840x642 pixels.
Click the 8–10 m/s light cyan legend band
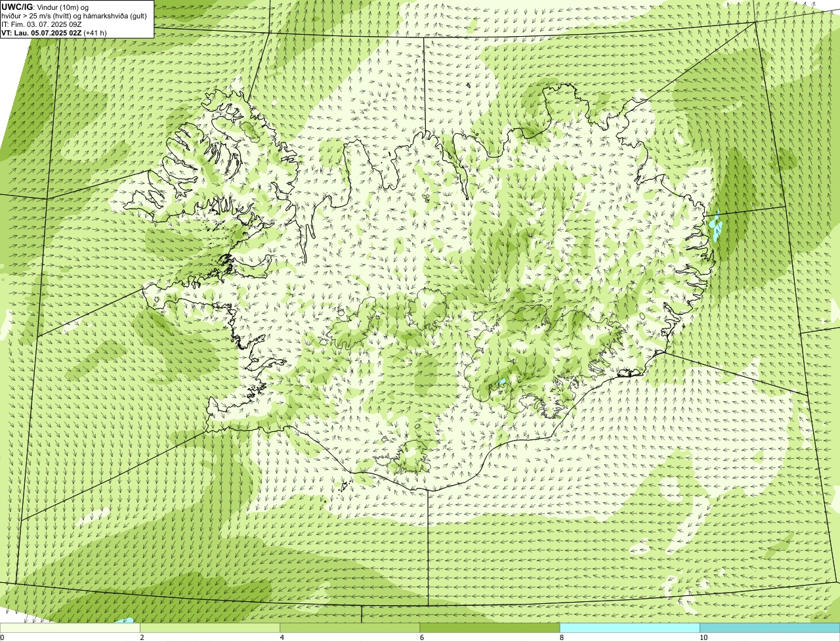tap(629, 628)
